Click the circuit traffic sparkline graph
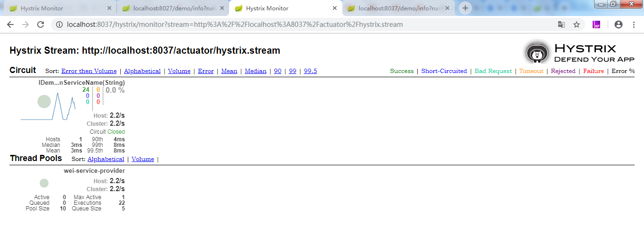Viewport: 644px width, 250px height. tap(48, 106)
